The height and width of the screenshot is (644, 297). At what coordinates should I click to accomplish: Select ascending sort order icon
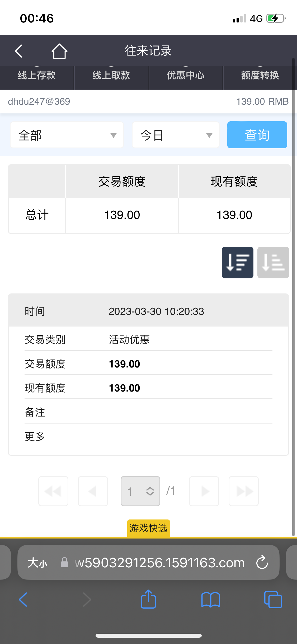pos(273,262)
